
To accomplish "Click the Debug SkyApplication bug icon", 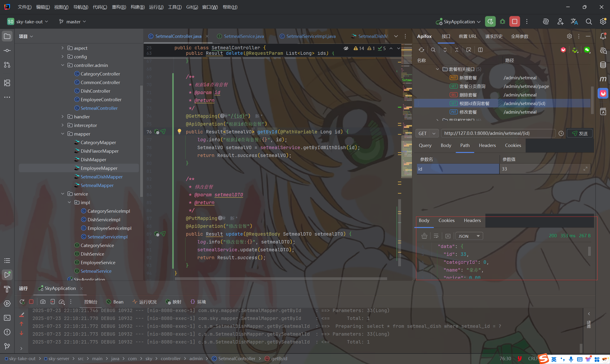I will (x=502, y=22).
